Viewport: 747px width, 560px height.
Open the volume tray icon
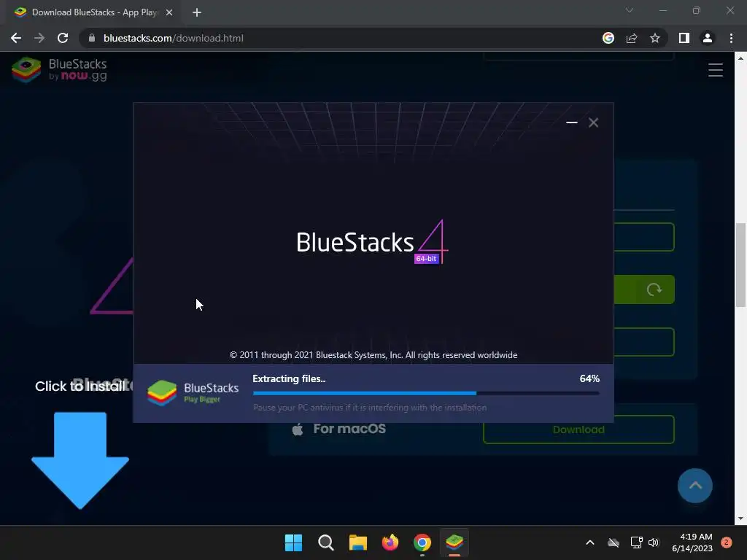(654, 542)
